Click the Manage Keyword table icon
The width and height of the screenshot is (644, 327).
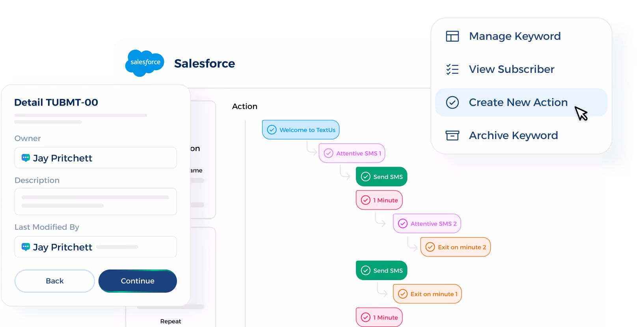click(452, 36)
